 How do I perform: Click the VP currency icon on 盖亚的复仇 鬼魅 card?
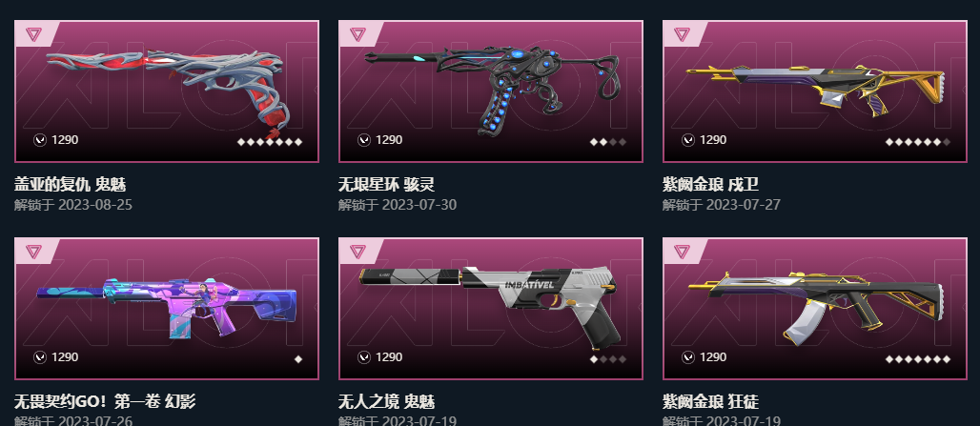(x=40, y=140)
